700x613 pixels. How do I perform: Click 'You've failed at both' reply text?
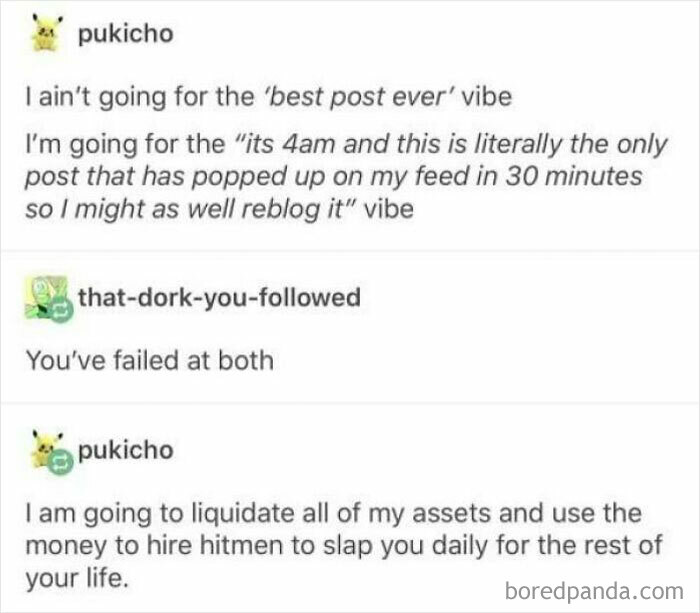(150, 360)
